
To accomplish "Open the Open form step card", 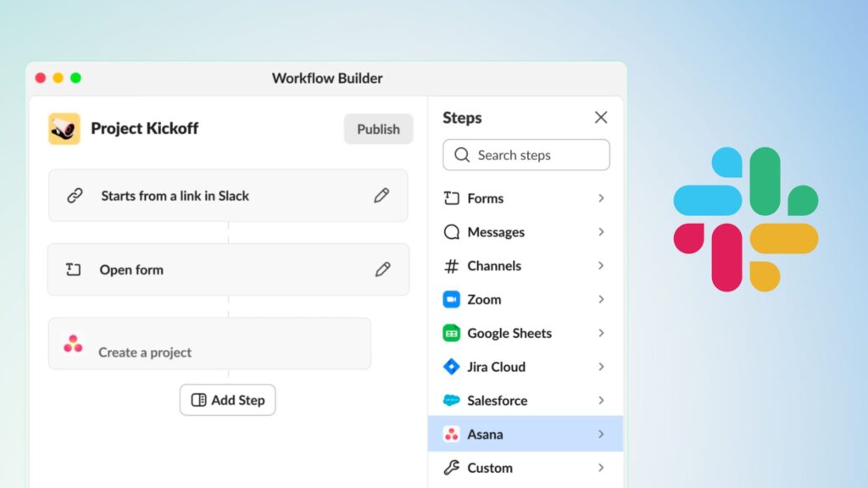I will click(x=228, y=269).
